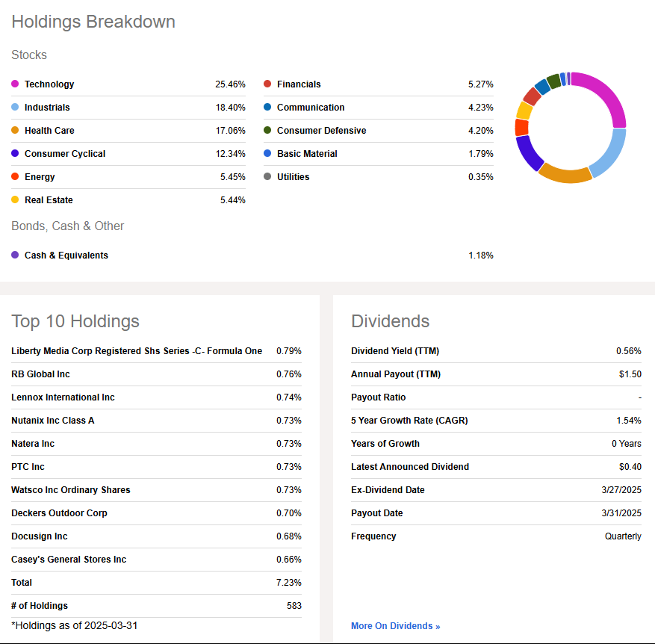Click the Real Estate yellow legend dot
655x644 pixels.
[15, 200]
